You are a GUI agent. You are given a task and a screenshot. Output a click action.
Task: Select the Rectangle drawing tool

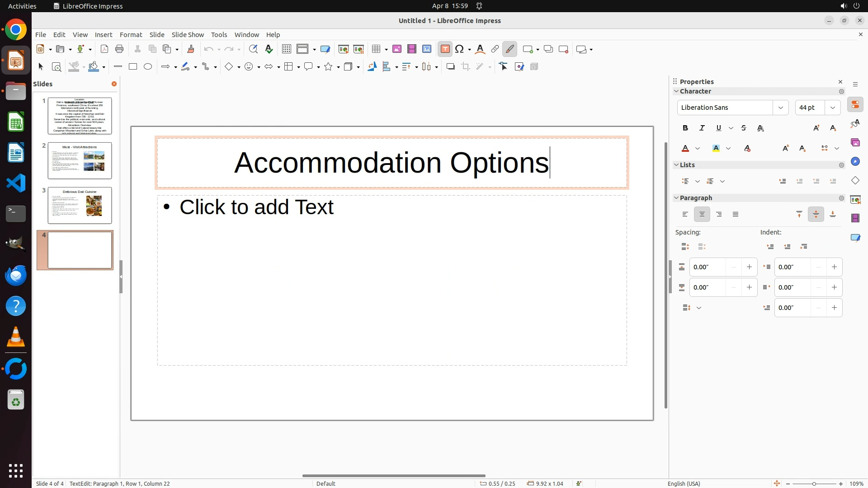pos(133,67)
